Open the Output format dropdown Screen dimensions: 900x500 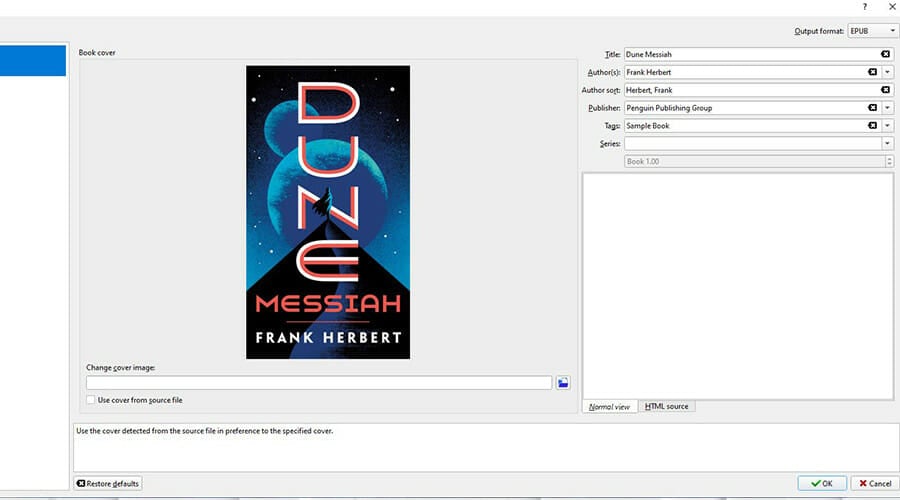coord(873,30)
